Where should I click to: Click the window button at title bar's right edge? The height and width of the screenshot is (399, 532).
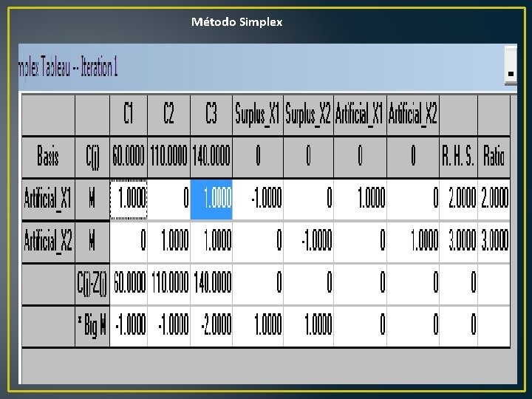511,66
